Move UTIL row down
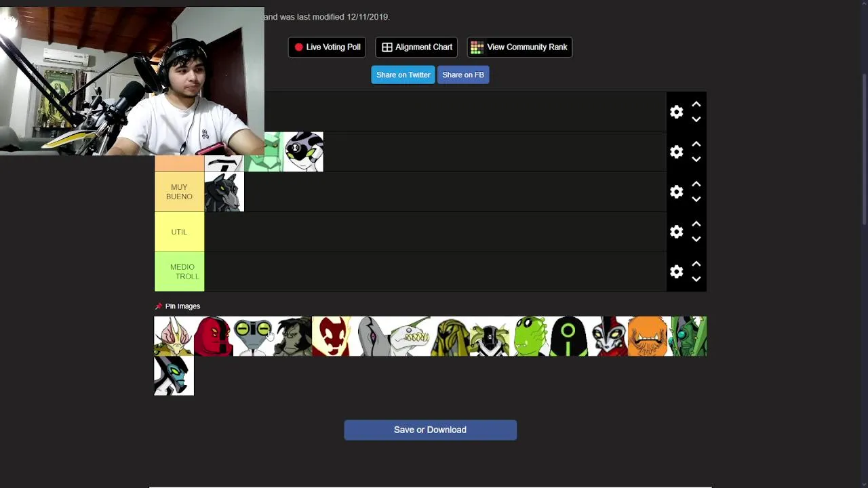This screenshot has height=488, width=868. click(696, 239)
